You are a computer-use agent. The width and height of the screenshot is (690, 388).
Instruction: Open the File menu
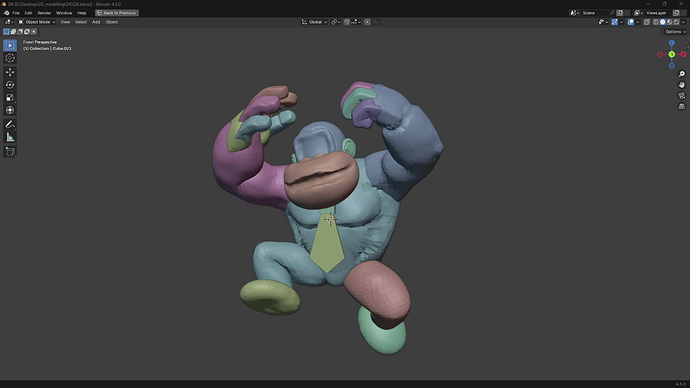(x=16, y=13)
